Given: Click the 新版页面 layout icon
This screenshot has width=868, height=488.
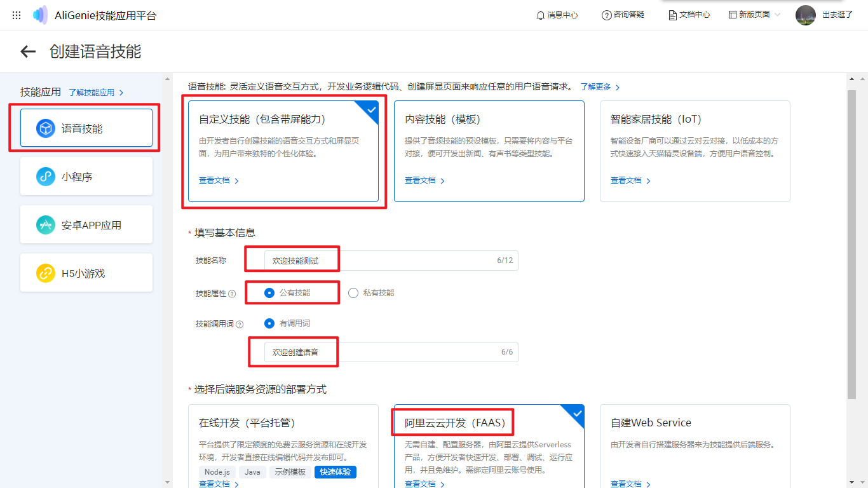Looking at the screenshot, I should tap(732, 15).
